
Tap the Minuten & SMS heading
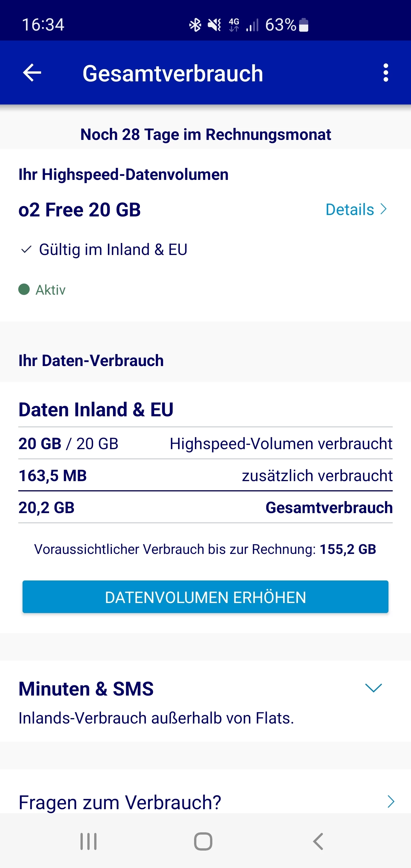(x=86, y=689)
